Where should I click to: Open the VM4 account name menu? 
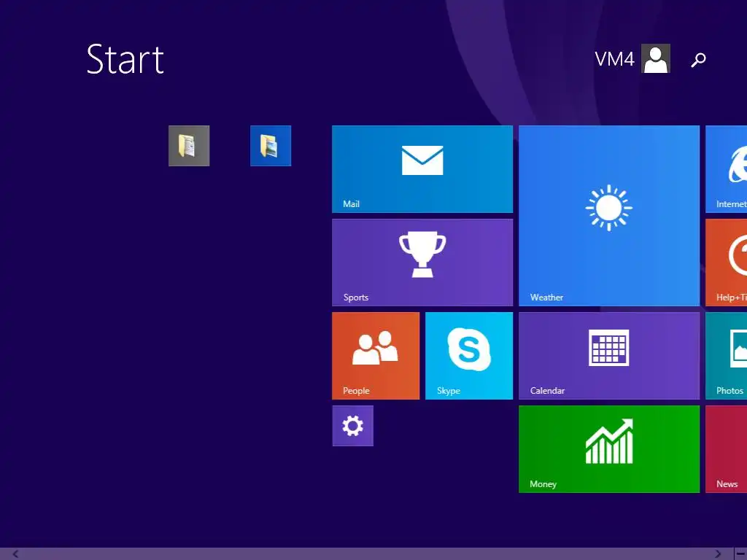pyautogui.click(x=614, y=59)
